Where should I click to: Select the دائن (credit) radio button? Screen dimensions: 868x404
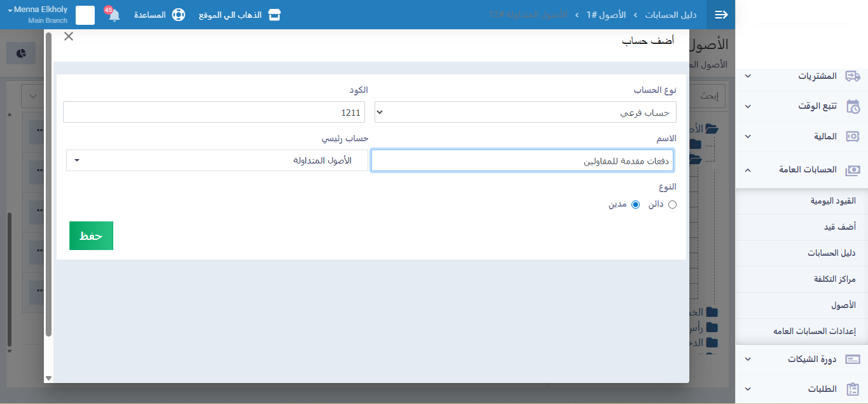pos(673,205)
